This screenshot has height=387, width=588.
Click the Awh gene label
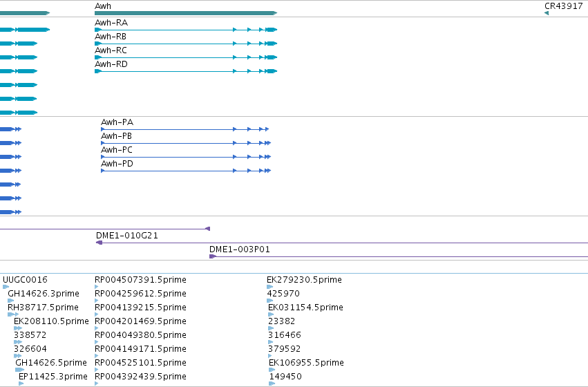point(103,6)
